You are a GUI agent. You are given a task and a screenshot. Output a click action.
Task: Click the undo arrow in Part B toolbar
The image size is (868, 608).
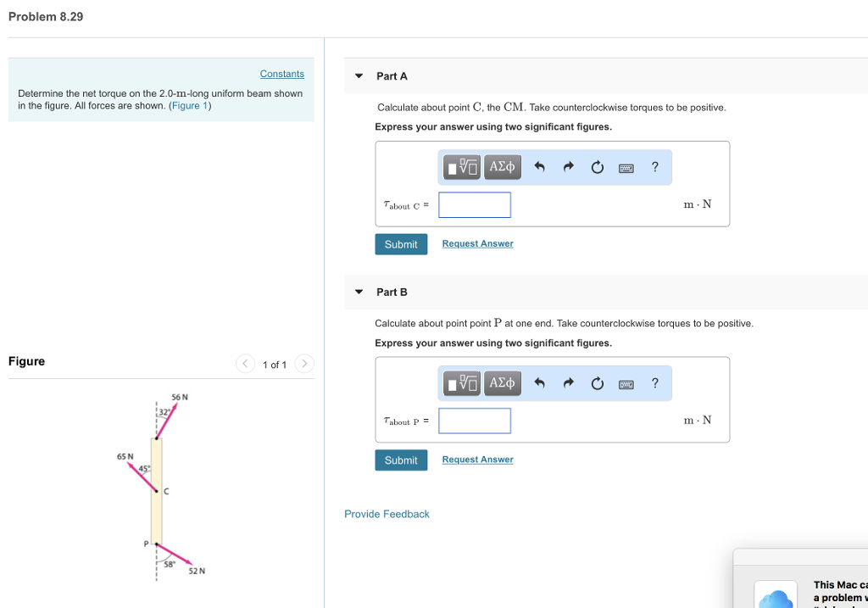coord(539,383)
